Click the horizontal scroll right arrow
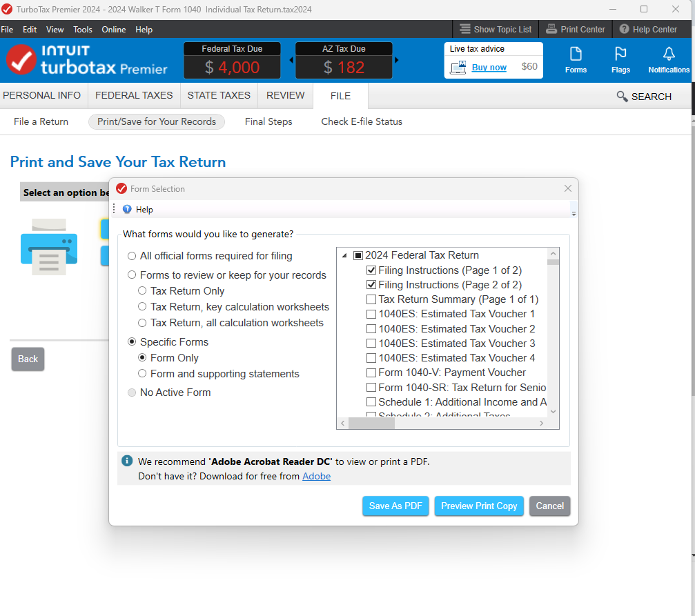The image size is (695, 616). [x=541, y=424]
